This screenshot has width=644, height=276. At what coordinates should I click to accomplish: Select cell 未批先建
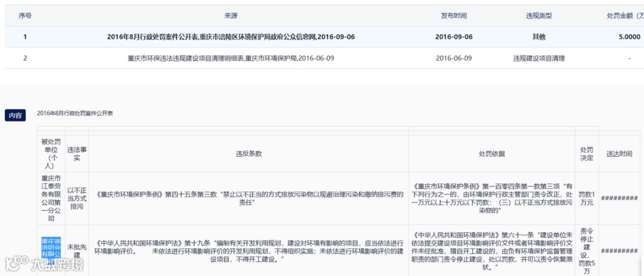pos(77,251)
